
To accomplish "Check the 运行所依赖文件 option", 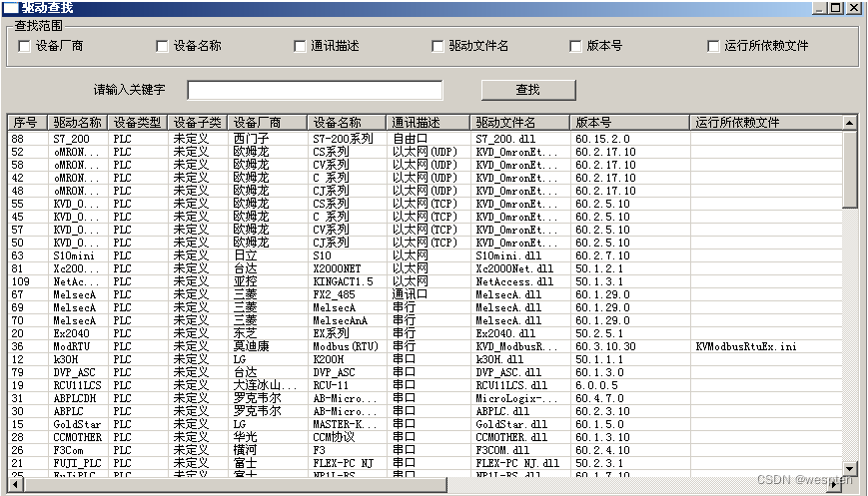I will pos(713,46).
